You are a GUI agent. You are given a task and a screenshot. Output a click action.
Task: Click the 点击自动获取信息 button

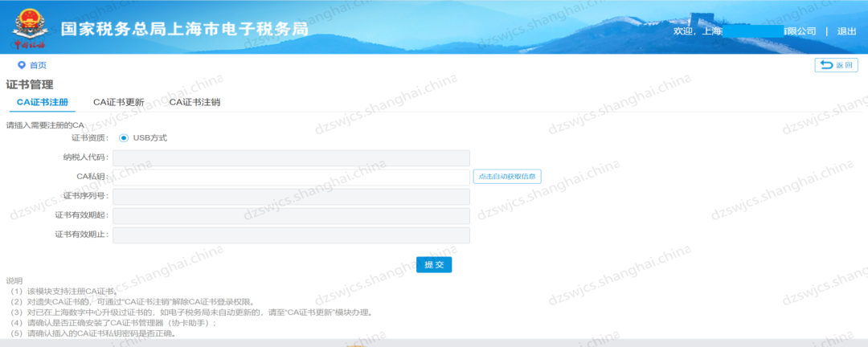click(x=507, y=177)
